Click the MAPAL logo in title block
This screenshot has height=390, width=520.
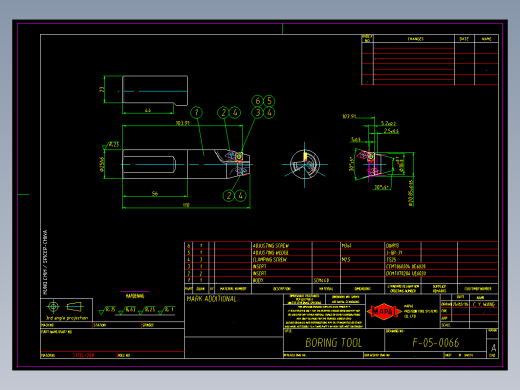click(x=384, y=311)
